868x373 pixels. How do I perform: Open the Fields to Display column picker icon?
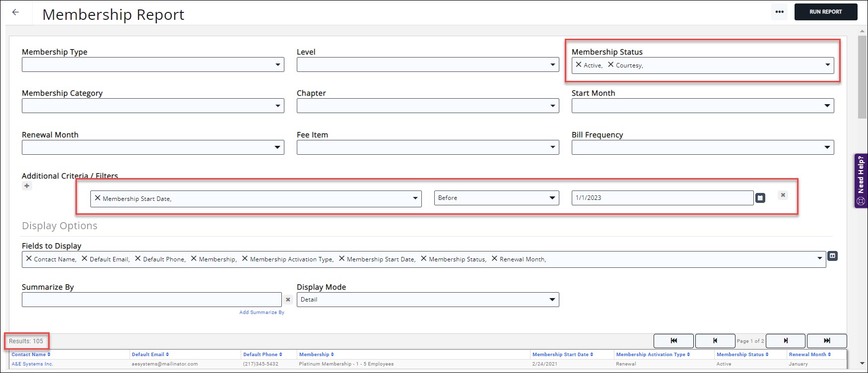832,256
